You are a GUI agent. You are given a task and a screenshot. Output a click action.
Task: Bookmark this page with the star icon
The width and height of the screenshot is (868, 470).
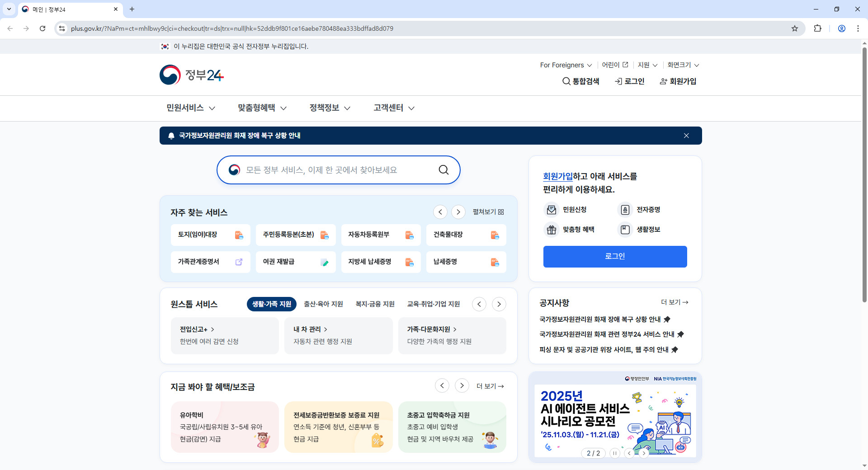[x=795, y=28]
